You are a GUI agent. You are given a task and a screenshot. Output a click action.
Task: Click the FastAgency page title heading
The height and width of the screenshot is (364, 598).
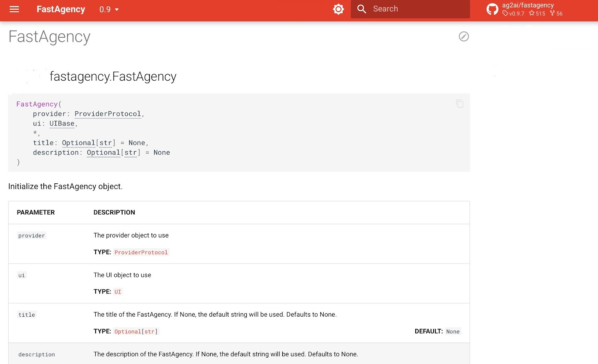coord(49,37)
